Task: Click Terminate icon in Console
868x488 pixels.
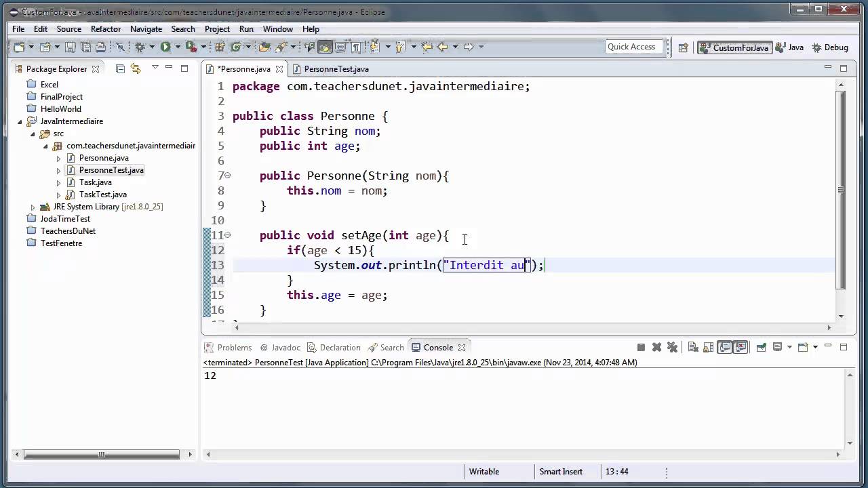Action: click(x=641, y=347)
